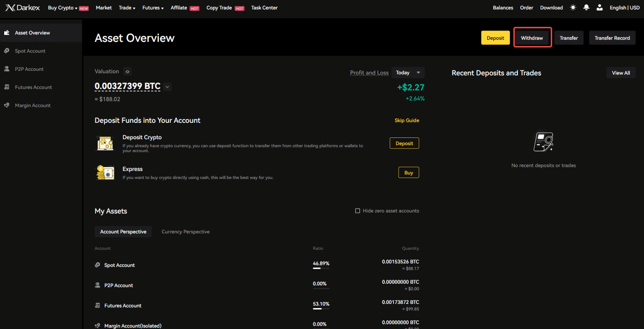Select Spot Account in the sidebar
644x329 pixels.
pyautogui.click(x=30, y=51)
